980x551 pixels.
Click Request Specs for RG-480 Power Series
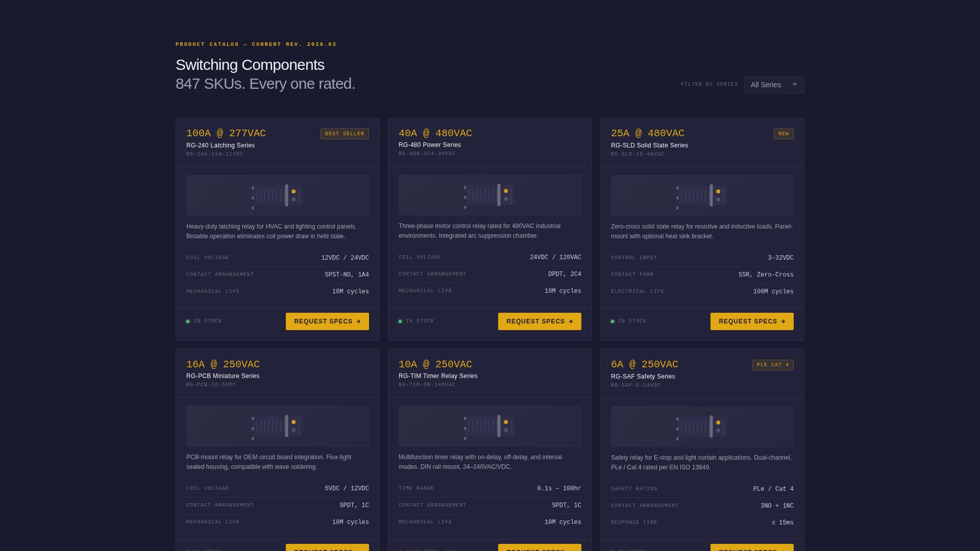coord(540,321)
